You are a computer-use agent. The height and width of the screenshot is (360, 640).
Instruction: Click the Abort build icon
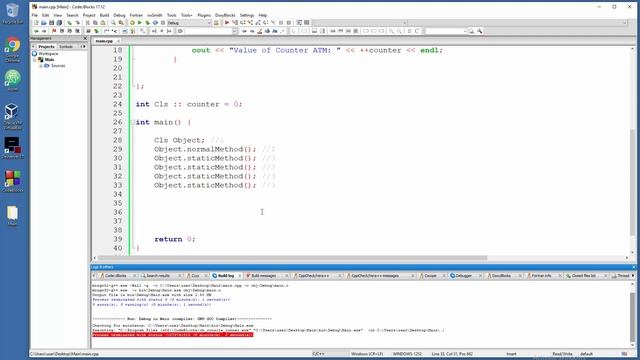pyautogui.click(x=163, y=23)
